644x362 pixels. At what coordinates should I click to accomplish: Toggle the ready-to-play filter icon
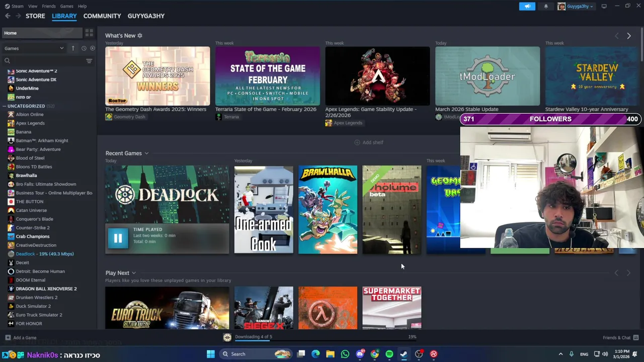coord(92,48)
